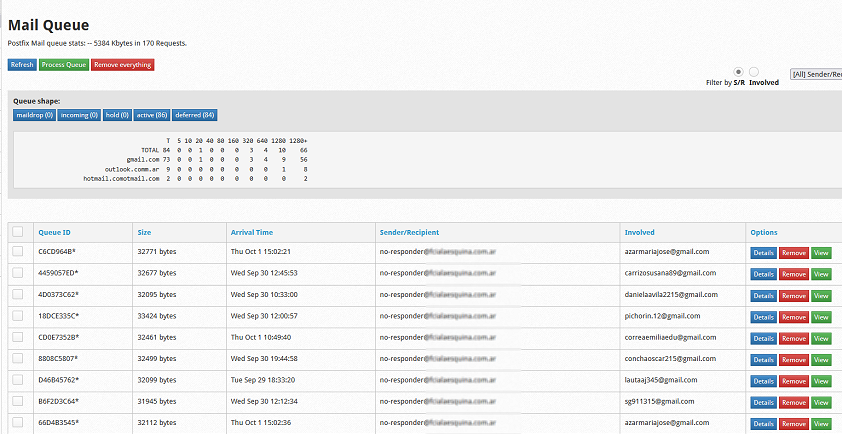The image size is (842, 434).
Task: View the correaemiliaedu@gmail.com message
Action: (x=821, y=339)
